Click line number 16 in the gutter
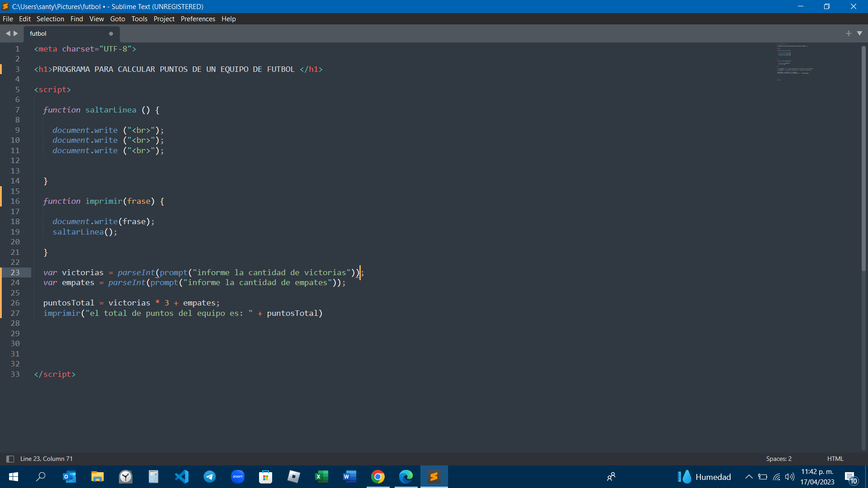This screenshot has width=868, height=488. [x=15, y=201]
